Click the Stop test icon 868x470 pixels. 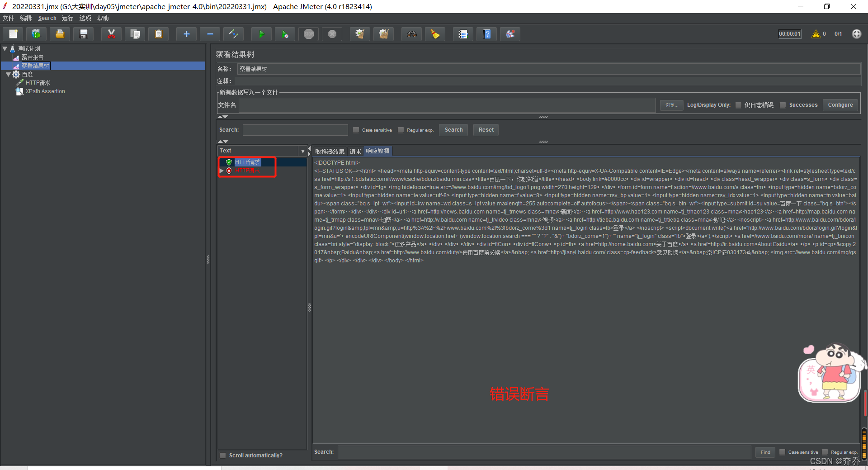(x=309, y=34)
